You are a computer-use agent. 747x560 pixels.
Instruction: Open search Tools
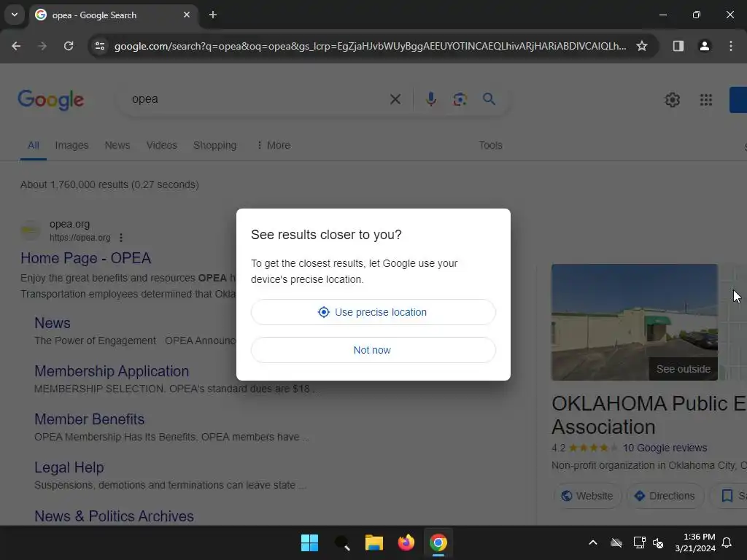pos(490,145)
